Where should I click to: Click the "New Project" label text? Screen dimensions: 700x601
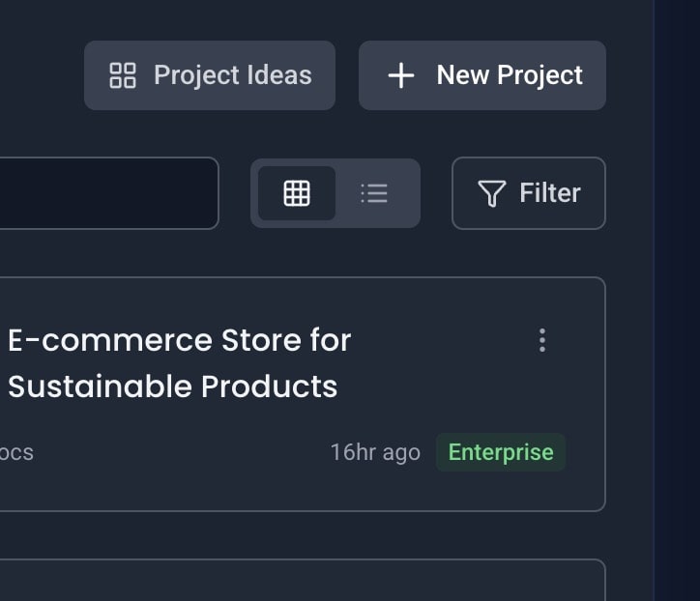(x=510, y=75)
